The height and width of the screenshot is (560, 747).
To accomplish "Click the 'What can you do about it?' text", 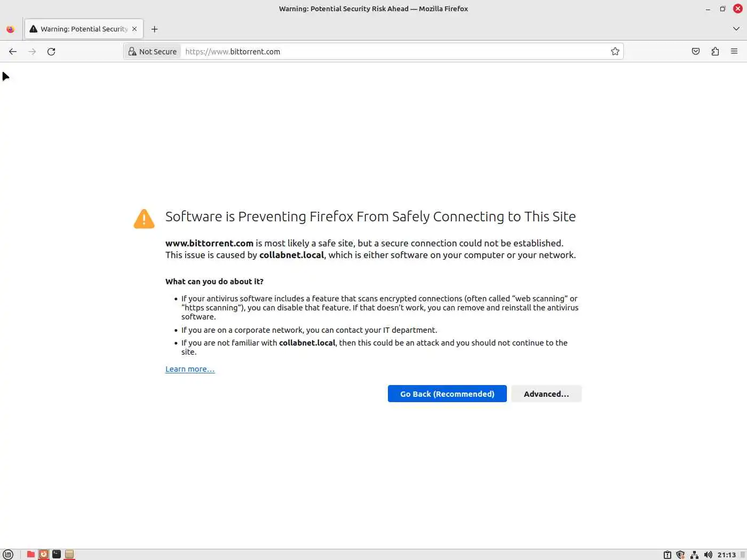I will 214,282.
